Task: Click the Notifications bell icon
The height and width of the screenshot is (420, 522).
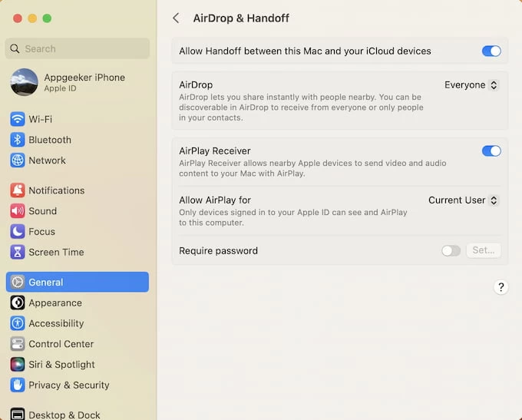Action: click(18, 190)
